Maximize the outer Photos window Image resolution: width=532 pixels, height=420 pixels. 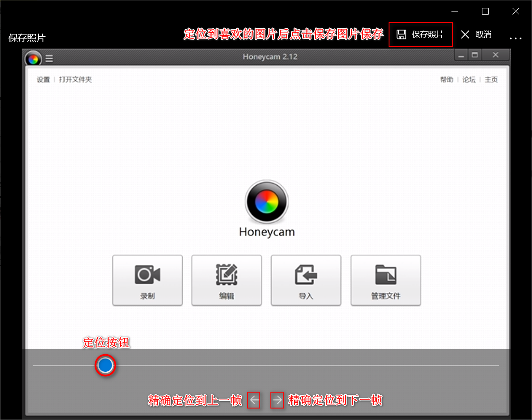click(x=485, y=11)
